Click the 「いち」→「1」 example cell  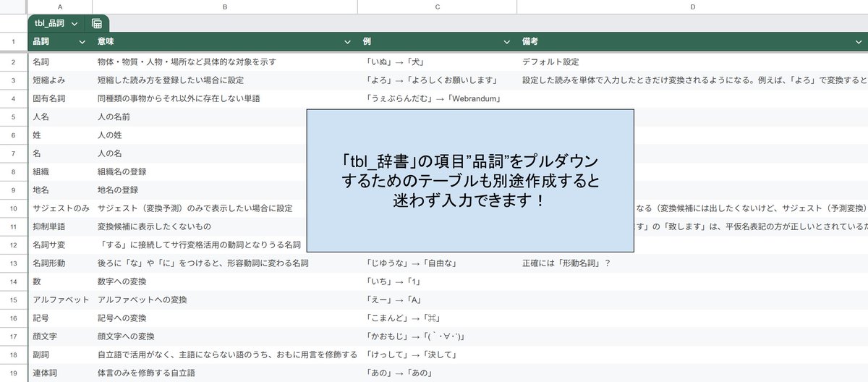[x=437, y=281]
